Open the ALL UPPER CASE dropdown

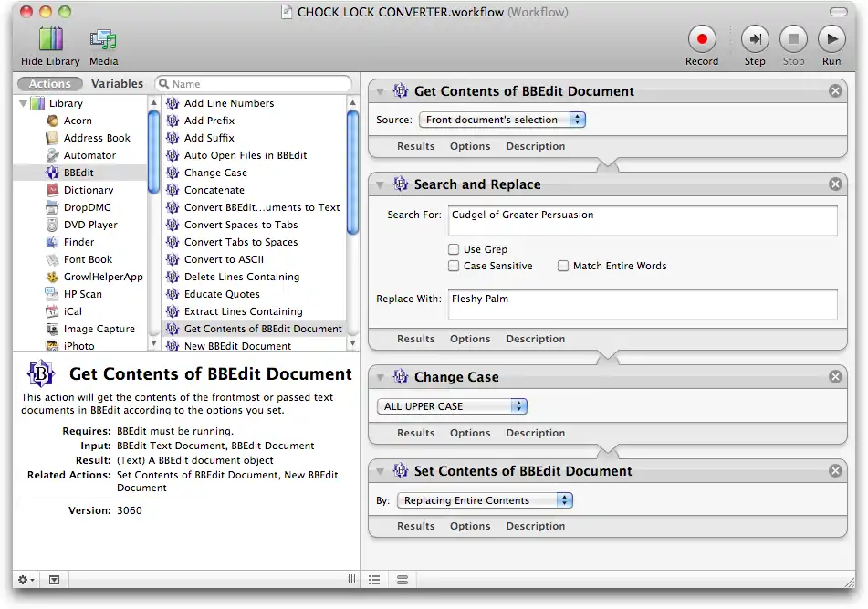452,406
